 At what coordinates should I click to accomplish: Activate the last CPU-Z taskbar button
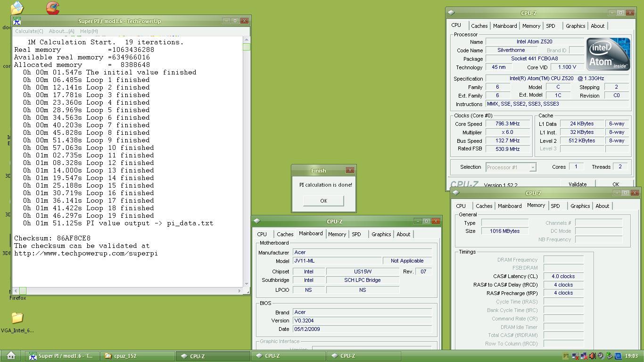(363, 356)
